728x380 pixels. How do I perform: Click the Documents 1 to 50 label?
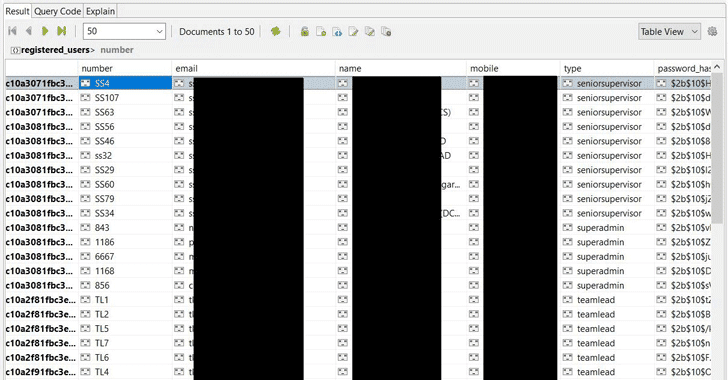pyautogui.click(x=217, y=32)
